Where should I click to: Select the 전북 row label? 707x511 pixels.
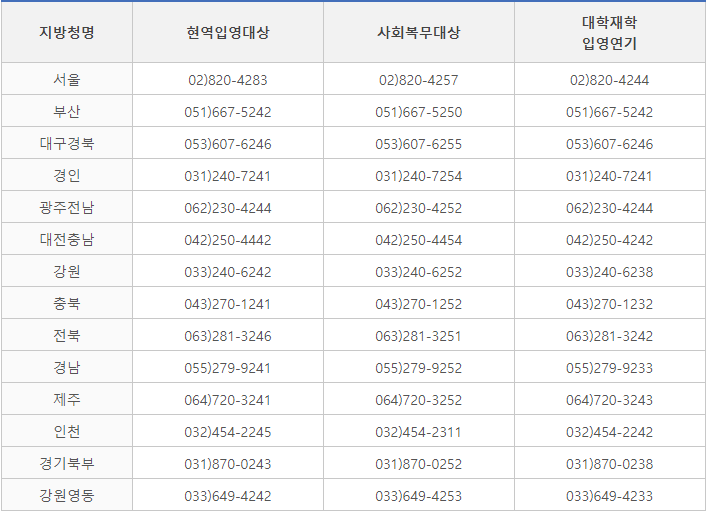pyautogui.click(x=67, y=336)
